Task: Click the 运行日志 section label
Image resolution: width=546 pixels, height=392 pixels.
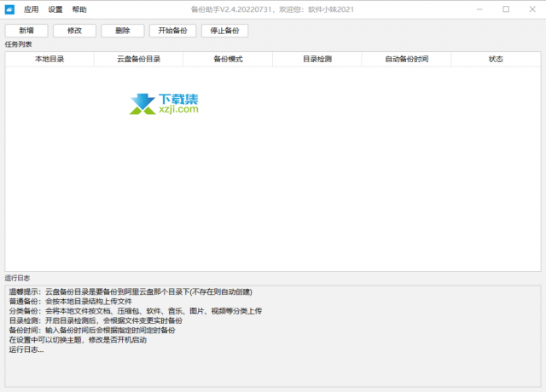Action: coord(17,278)
